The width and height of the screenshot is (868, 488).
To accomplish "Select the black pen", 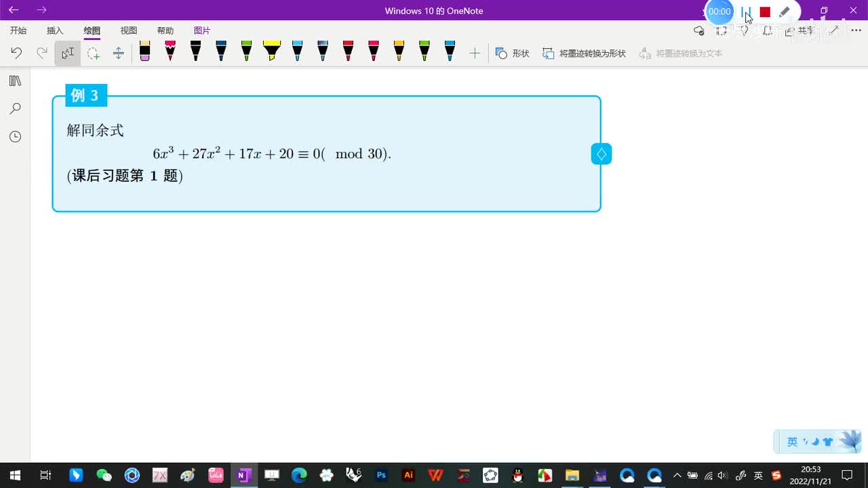I will click(x=195, y=51).
